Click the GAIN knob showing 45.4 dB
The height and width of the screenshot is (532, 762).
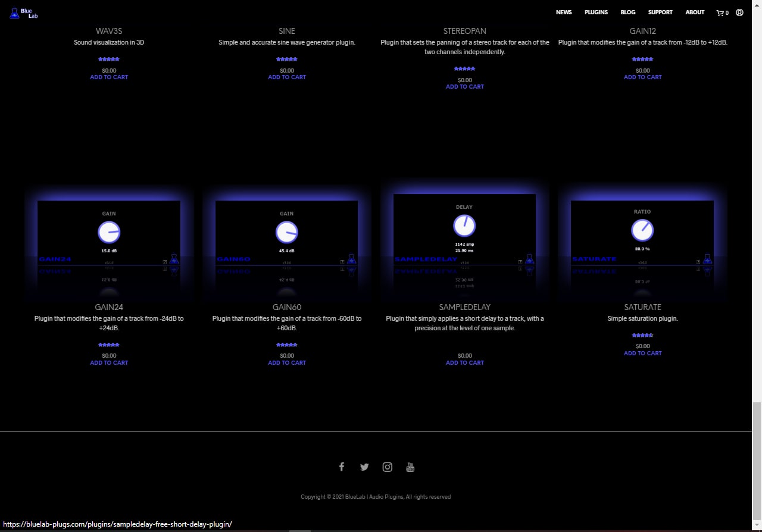[287, 232]
